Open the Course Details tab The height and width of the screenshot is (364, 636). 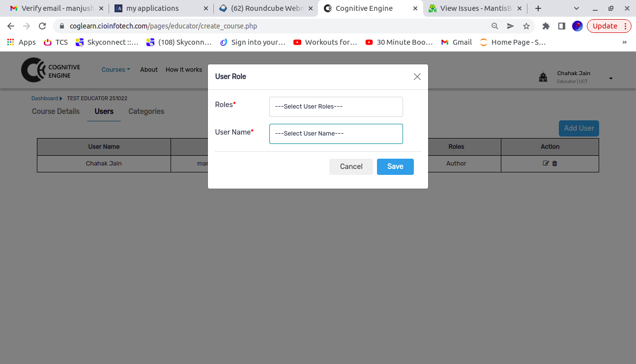tap(56, 112)
